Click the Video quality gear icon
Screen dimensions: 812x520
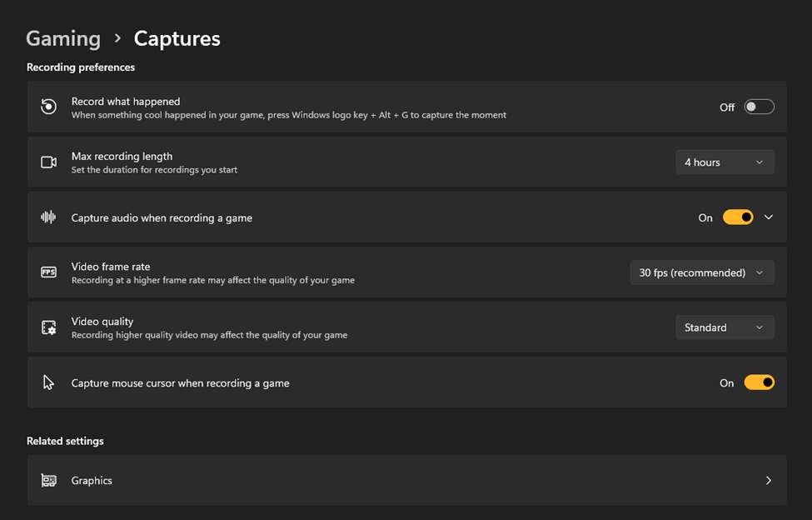[x=49, y=327]
